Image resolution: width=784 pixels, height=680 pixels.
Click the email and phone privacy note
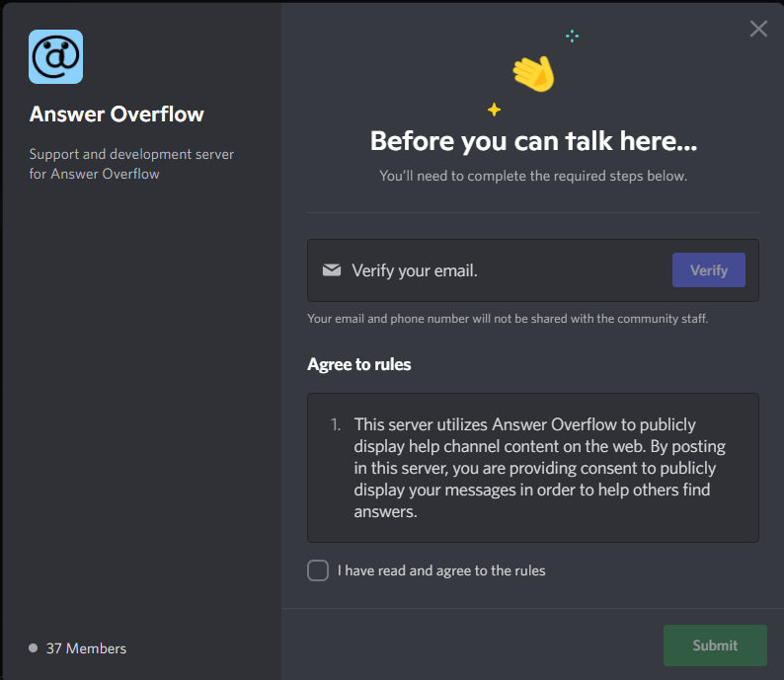(x=508, y=319)
